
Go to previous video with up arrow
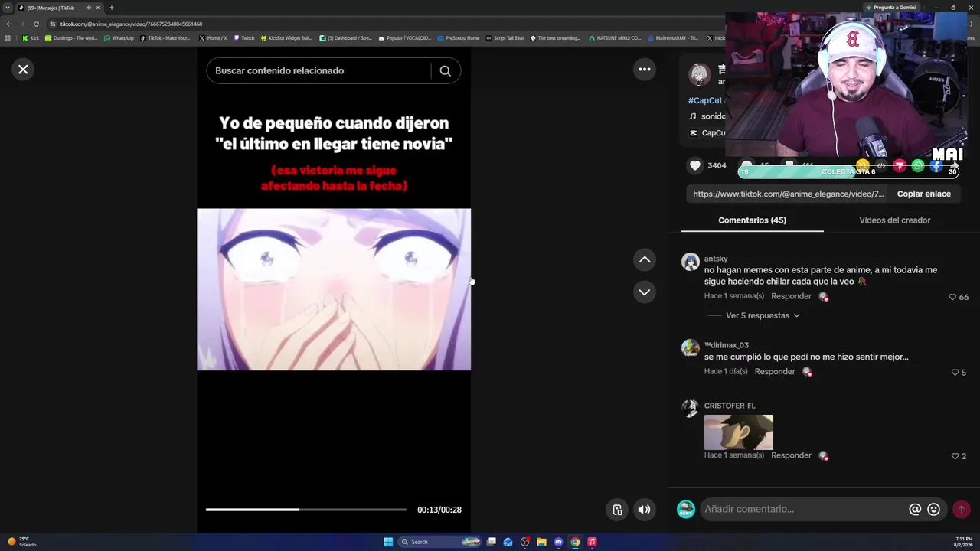pos(645,260)
